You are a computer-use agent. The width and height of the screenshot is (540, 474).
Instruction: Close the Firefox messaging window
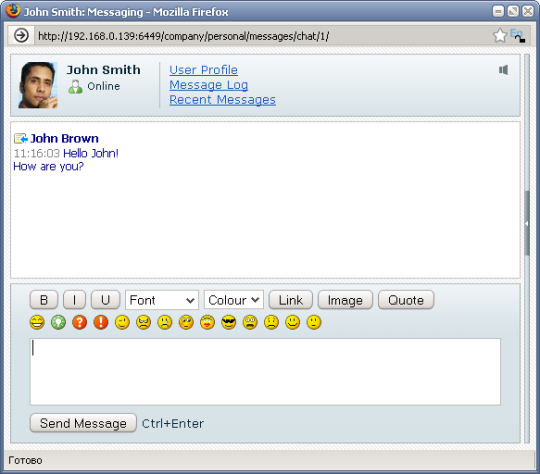pyautogui.click(x=528, y=11)
